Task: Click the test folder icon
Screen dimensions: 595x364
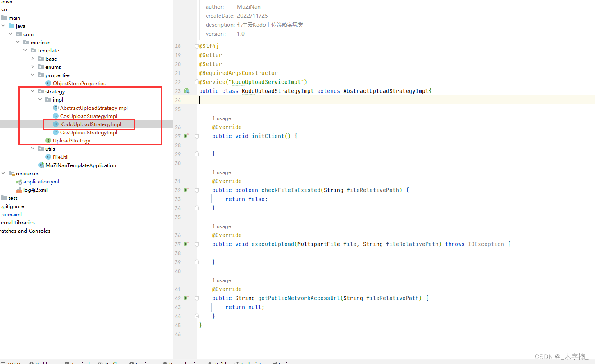Action: pyautogui.click(x=4, y=198)
